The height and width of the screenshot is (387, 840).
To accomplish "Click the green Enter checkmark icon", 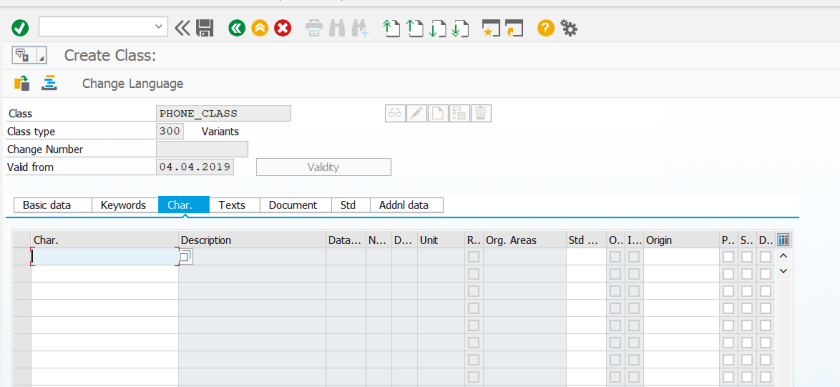I will pyautogui.click(x=20, y=27).
